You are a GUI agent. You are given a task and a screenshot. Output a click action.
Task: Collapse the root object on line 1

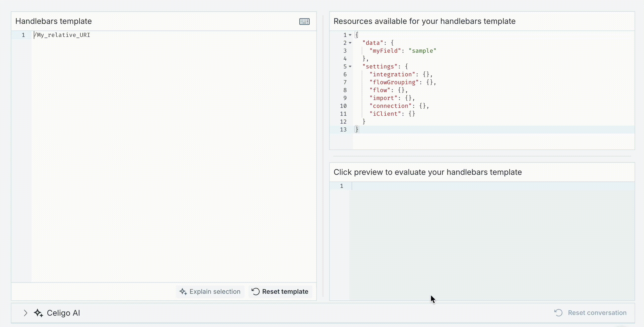(350, 35)
